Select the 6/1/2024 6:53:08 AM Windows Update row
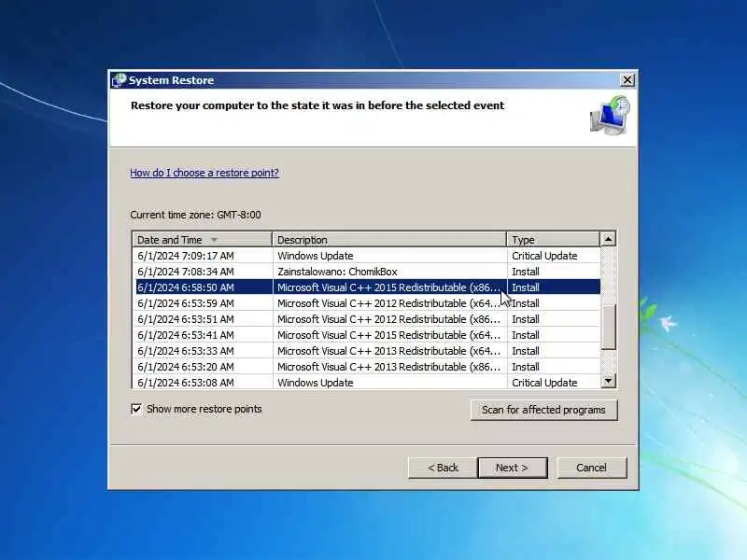 tap(366, 383)
